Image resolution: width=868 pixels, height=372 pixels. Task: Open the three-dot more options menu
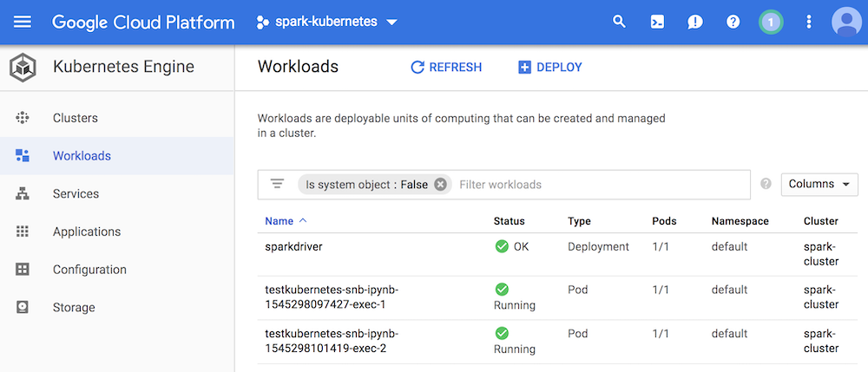[809, 22]
